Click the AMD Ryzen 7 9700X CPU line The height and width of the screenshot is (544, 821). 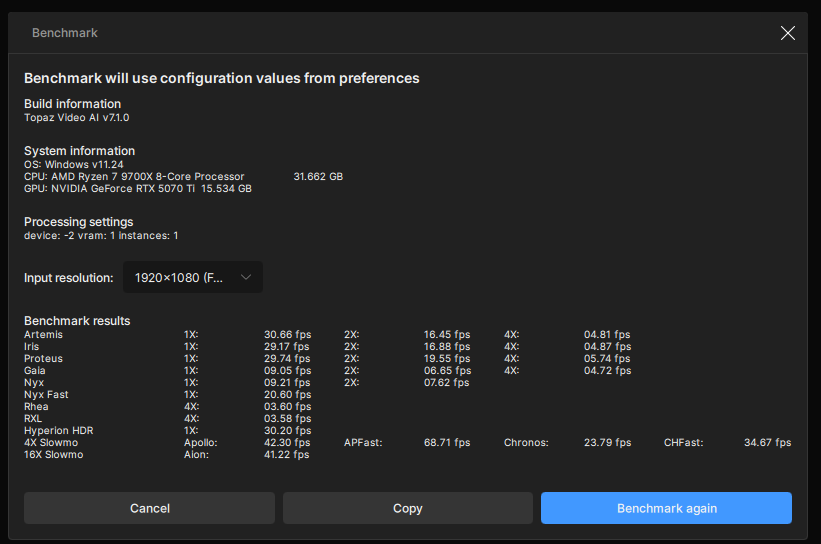click(134, 176)
